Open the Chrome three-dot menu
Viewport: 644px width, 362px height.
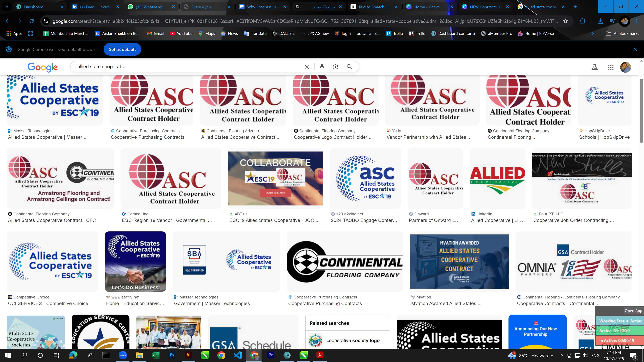click(636, 21)
